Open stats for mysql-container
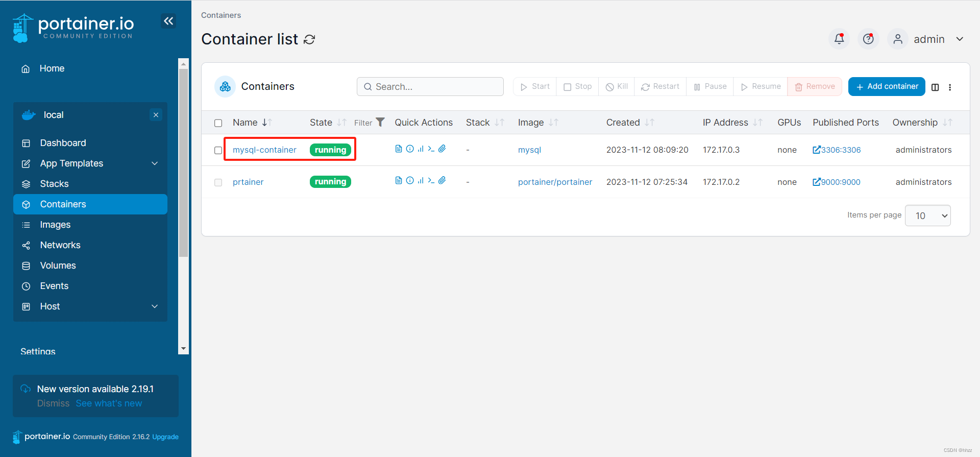This screenshot has width=980, height=457. 421,149
